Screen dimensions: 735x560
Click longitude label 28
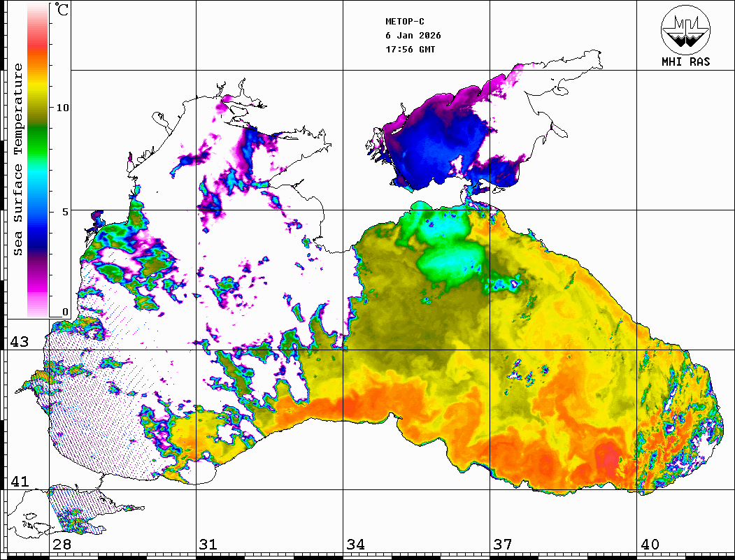coord(62,545)
